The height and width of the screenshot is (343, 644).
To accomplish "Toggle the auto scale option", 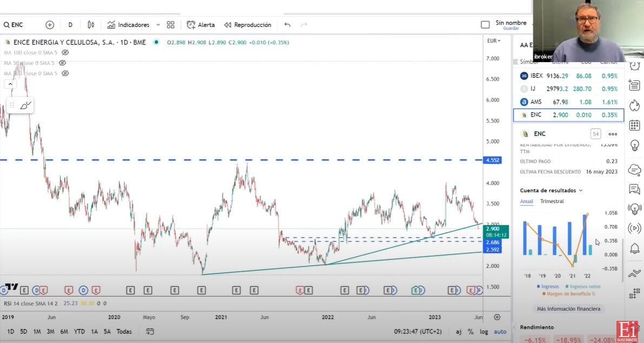I will click(500, 332).
